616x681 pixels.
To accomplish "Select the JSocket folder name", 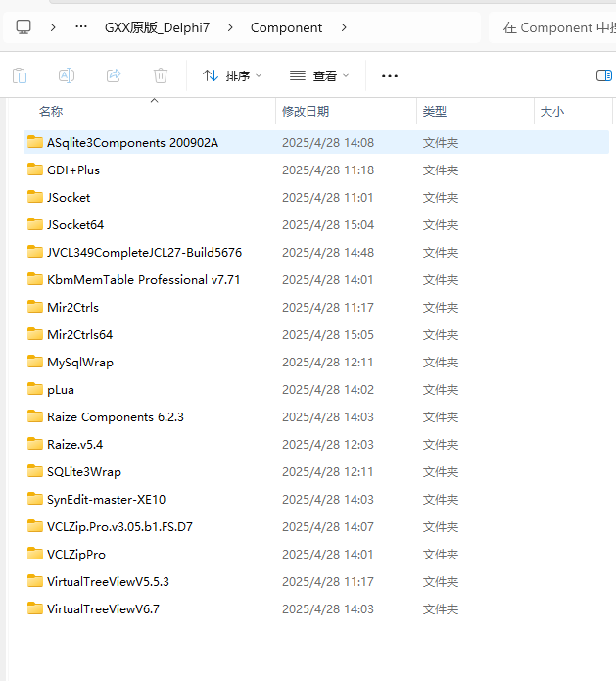I will coord(69,198).
